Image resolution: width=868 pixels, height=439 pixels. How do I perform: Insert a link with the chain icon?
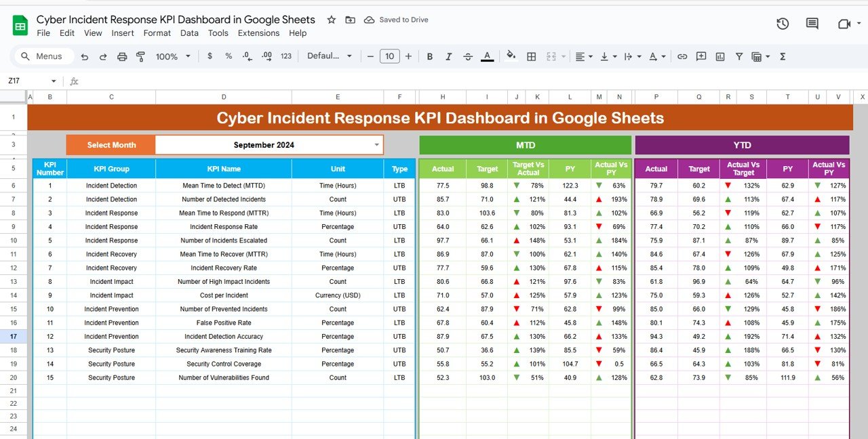click(682, 56)
